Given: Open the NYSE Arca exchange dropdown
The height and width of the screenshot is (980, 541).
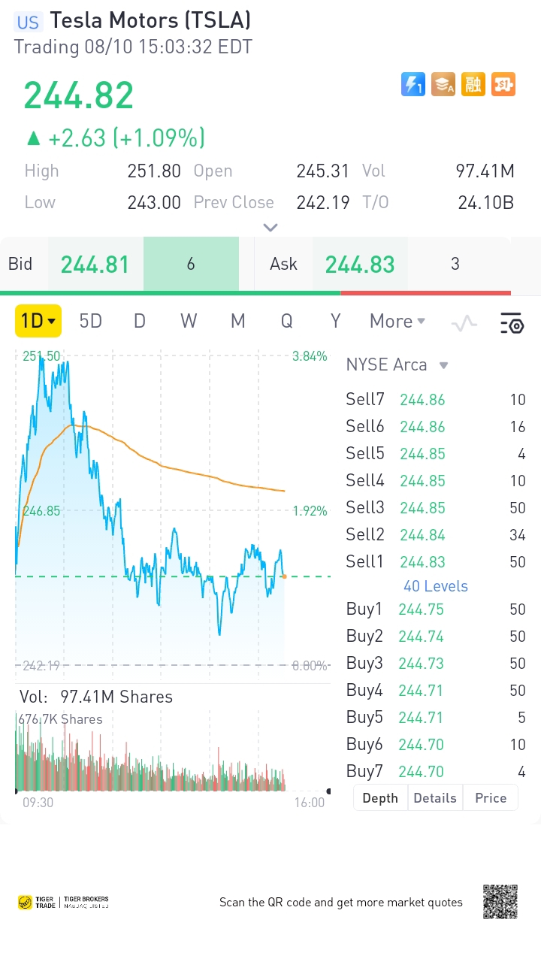Looking at the screenshot, I should (397, 365).
